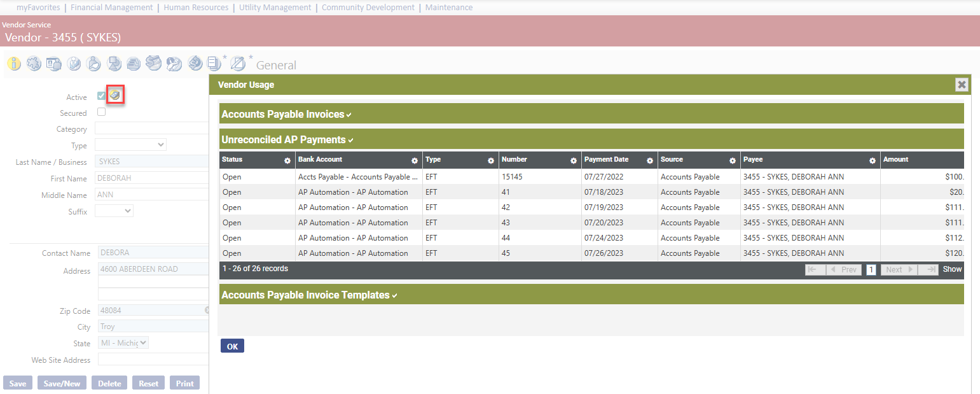Click the Save/New button

click(62, 383)
